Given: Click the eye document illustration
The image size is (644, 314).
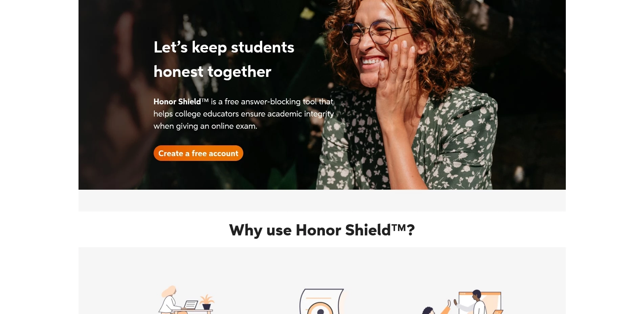Looking at the screenshot, I should 322,301.
